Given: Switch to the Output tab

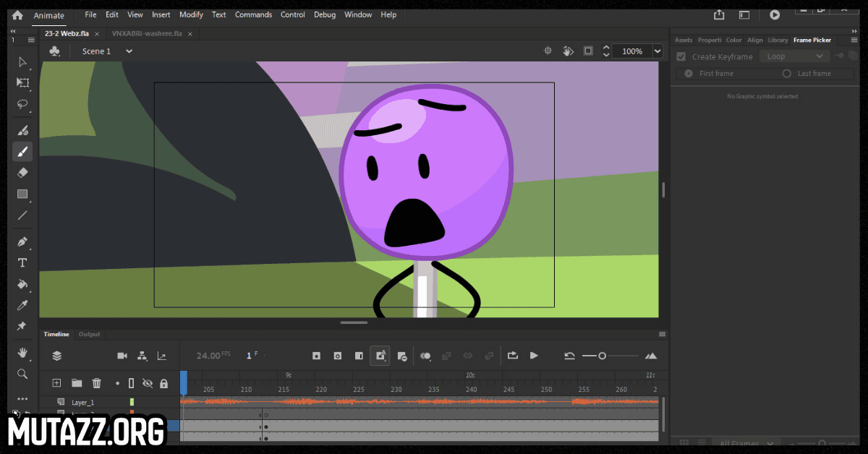Looking at the screenshot, I should click(x=89, y=334).
